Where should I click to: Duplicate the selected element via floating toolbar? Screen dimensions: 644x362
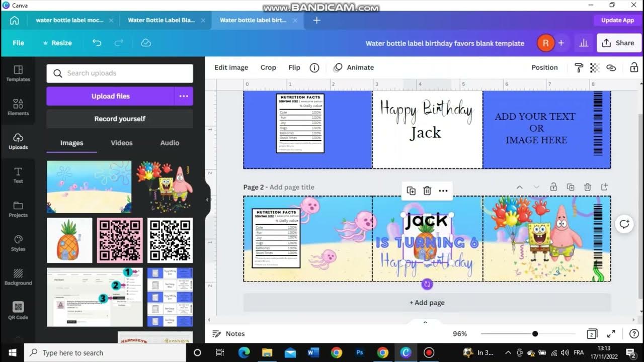[x=411, y=191]
